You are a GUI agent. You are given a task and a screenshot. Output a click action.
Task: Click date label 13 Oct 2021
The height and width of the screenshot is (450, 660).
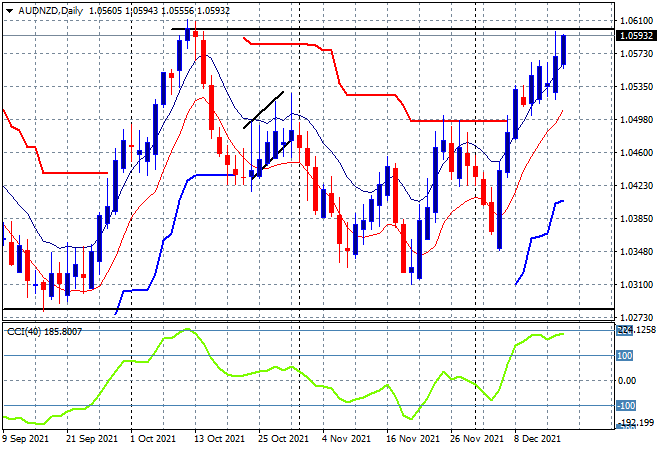[x=219, y=439]
